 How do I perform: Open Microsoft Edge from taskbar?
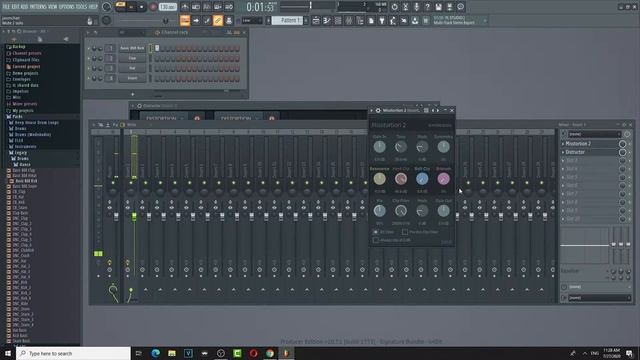coord(156,353)
